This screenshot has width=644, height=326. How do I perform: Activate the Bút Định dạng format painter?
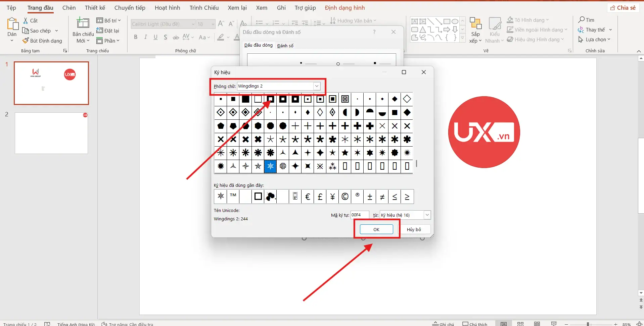pos(42,41)
